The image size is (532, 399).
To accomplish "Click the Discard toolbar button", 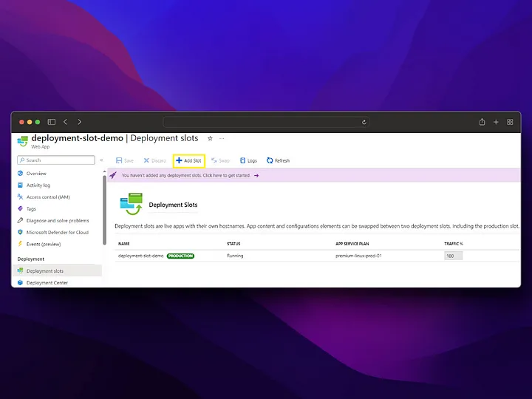I will pyautogui.click(x=154, y=160).
